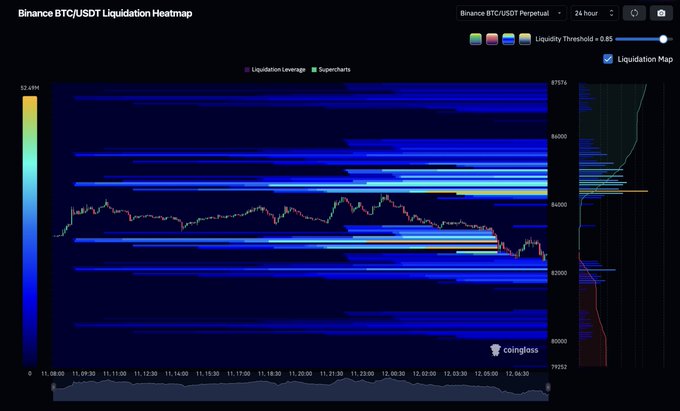Select the yellow gradient color scheme swatch

tap(525, 39)
